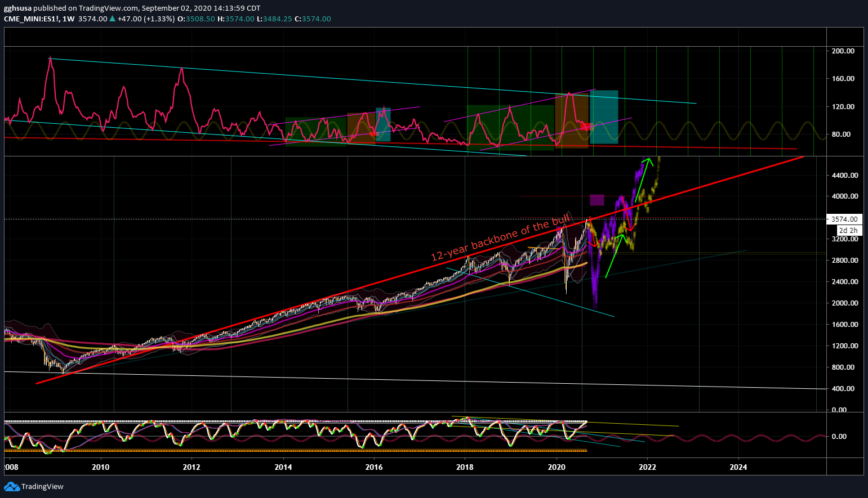
Task: Click the price change value +47.00 (+1.33%)
Action: [x=146, y=19]
